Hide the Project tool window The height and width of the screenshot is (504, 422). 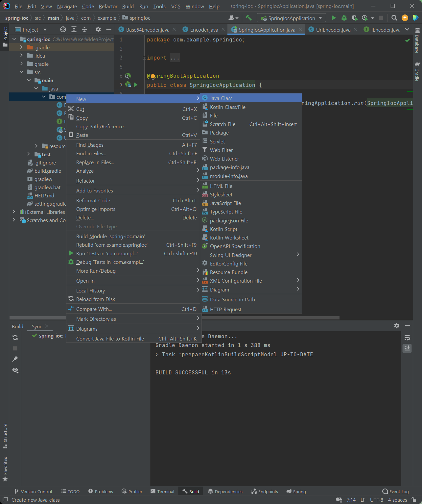coord(109,30)
